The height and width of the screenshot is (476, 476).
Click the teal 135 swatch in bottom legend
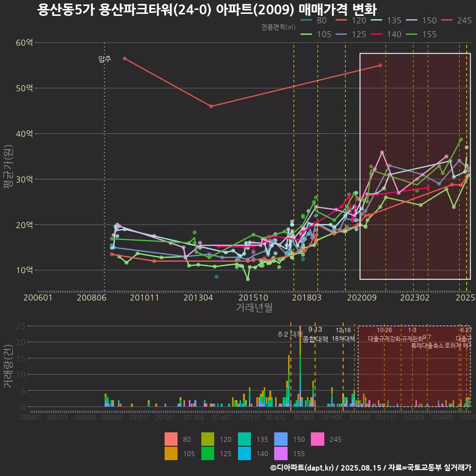[x=244, y=439]
